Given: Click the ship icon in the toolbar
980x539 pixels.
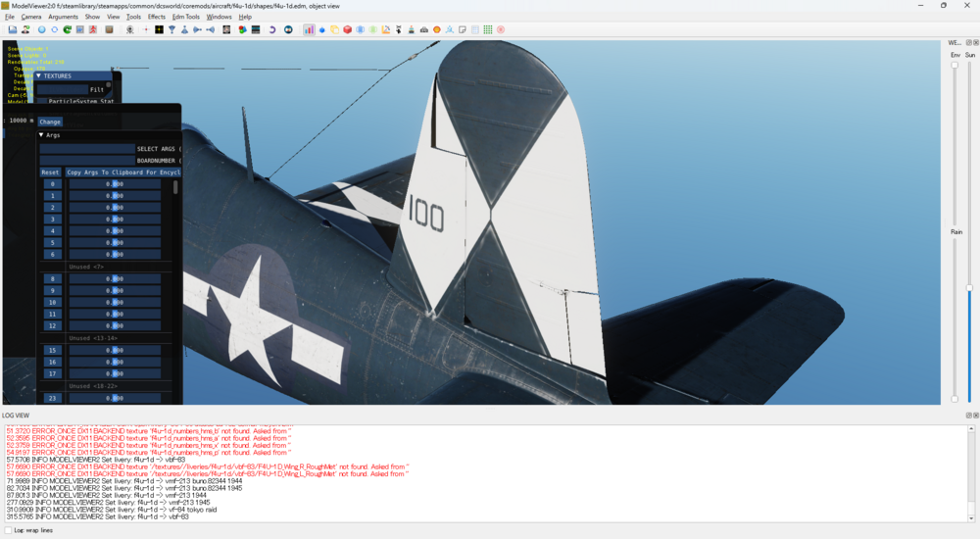Looking at the screenshot, I should pyautogui.click(x=412, y=29).
